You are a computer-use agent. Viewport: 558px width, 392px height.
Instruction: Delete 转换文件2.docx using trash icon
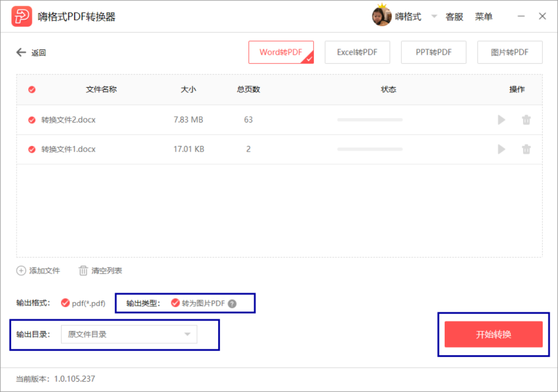[526, 120]
